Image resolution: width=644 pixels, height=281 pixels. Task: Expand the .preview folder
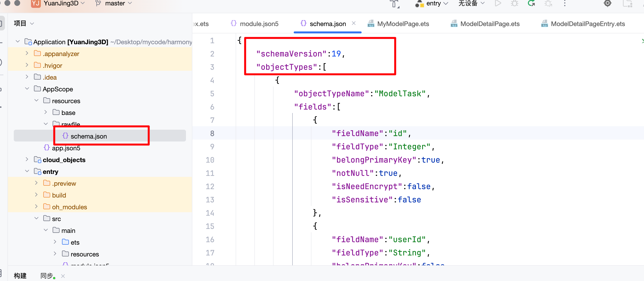click(x=36, y=183)
